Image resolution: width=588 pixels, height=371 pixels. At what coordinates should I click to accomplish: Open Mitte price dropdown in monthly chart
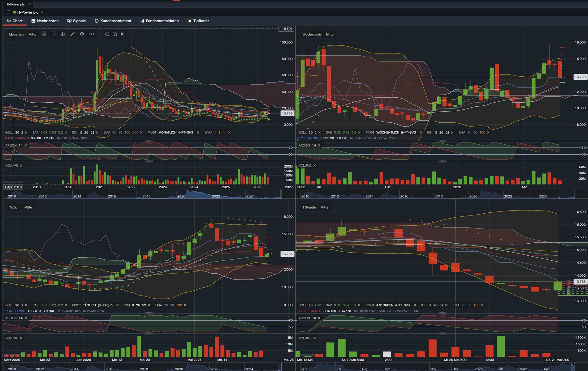click(32, 34)
